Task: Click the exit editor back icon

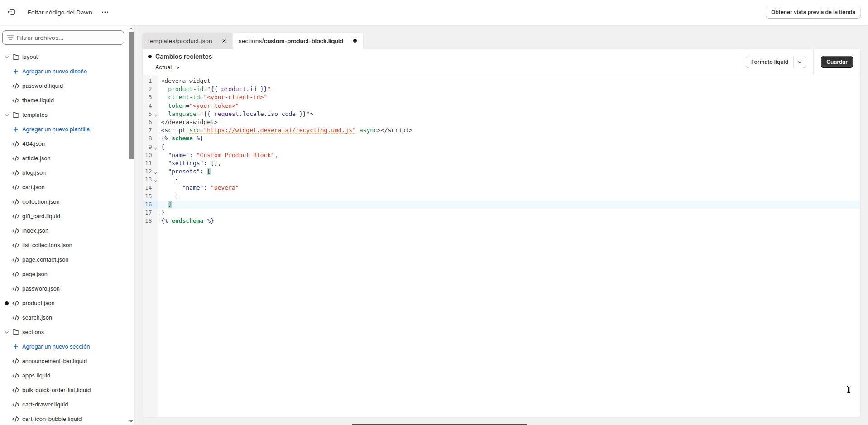Action: point(11,12)
